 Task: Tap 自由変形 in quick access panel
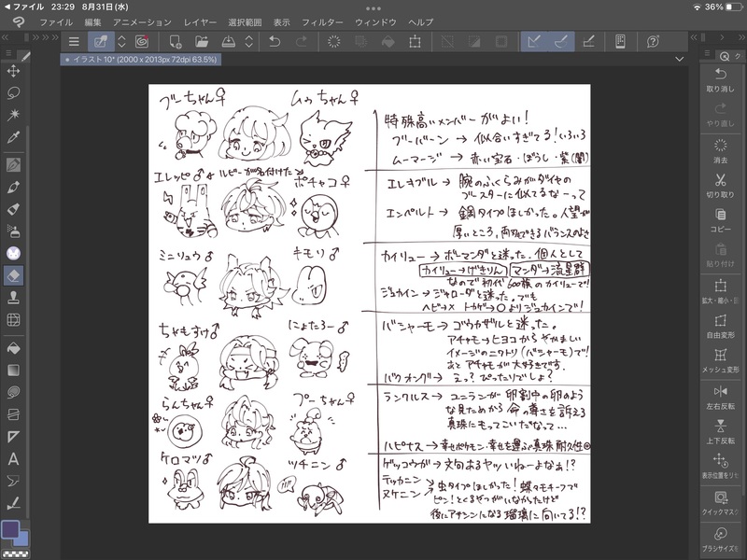pyautogui.click(x=720, y=327)
